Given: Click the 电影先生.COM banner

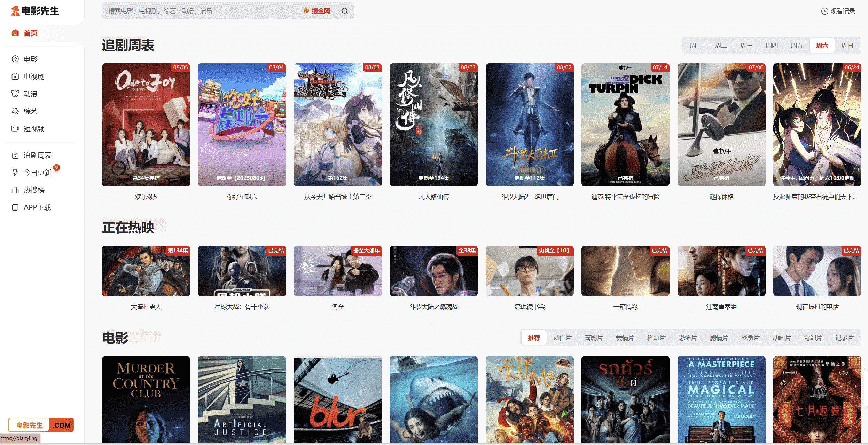Looking at the screenshot, I should 41,425.
